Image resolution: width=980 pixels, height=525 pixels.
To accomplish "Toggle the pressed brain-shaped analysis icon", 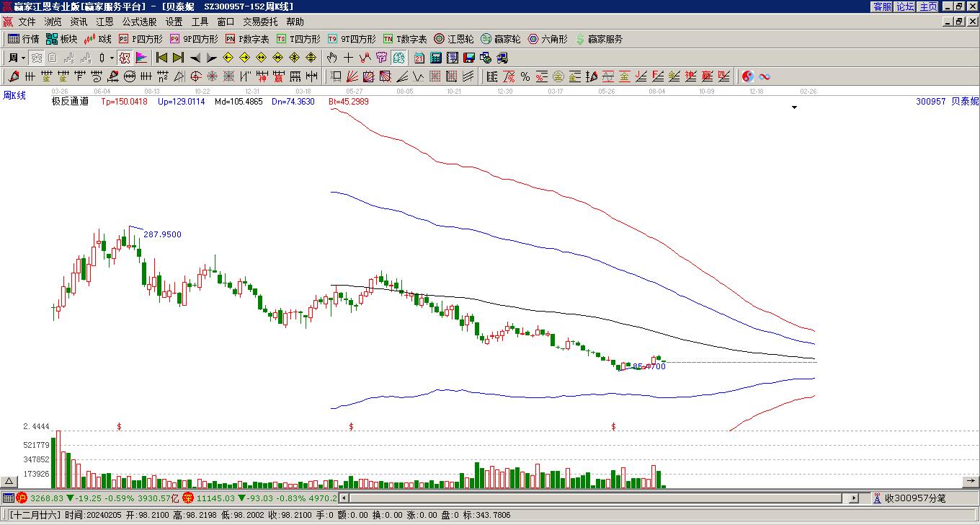I will (398, 58).
